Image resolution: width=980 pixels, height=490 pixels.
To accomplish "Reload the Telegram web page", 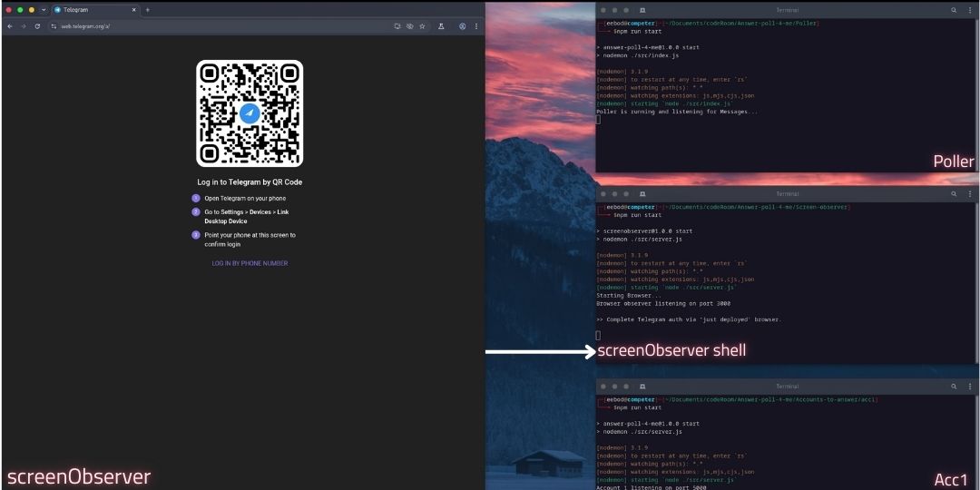I will (37, 26).
